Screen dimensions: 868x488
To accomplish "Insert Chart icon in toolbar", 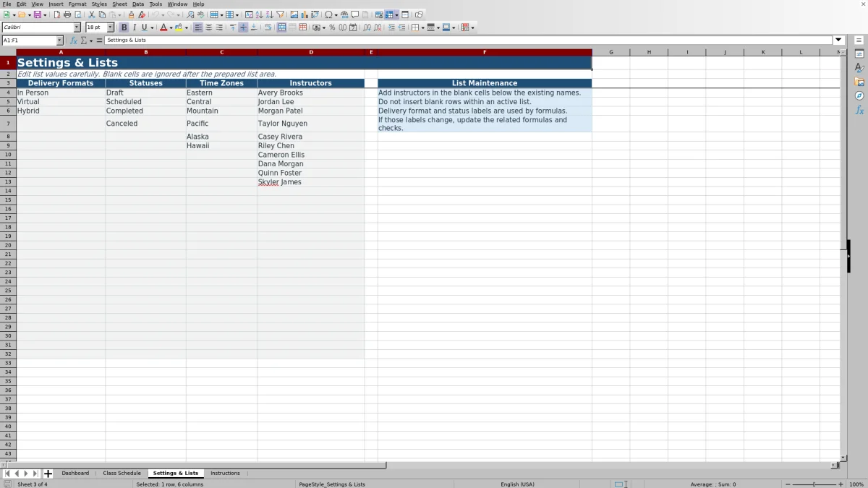I will click(305, 14).
